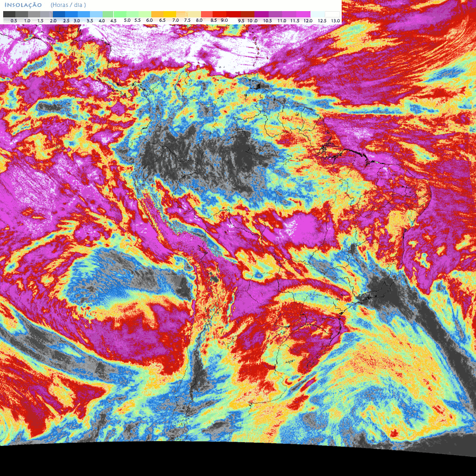The height and width of the screenshot is (476, 476).
Task: Select the coral swatch above 8.5
Action: [207, 14]
